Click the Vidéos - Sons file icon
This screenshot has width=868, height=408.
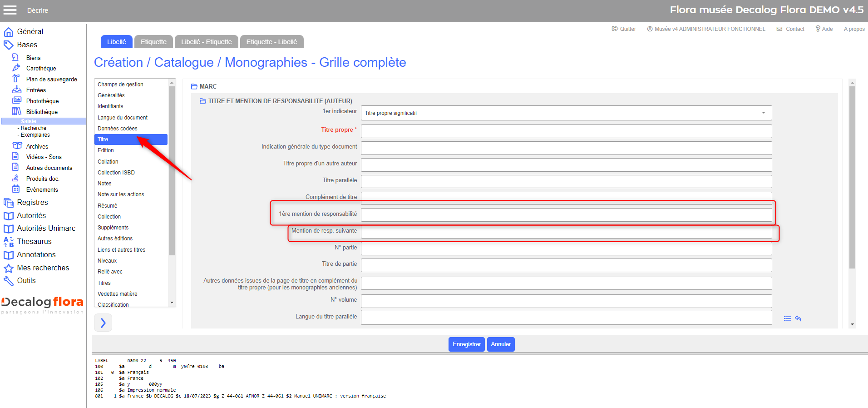pos(15,156)
